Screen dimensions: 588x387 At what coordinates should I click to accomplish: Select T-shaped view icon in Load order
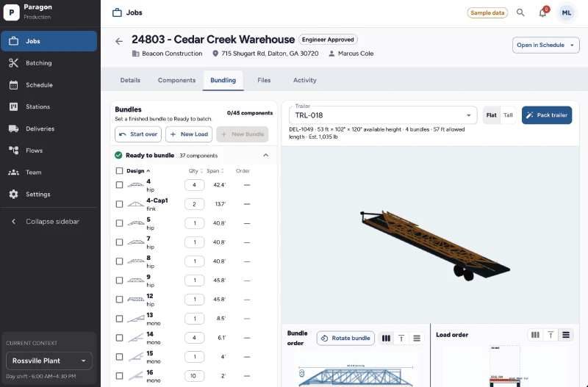coord(551,335)
